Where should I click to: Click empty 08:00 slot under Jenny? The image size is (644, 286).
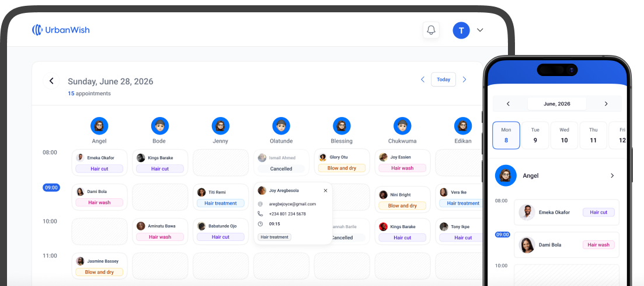tap(221, 163)
